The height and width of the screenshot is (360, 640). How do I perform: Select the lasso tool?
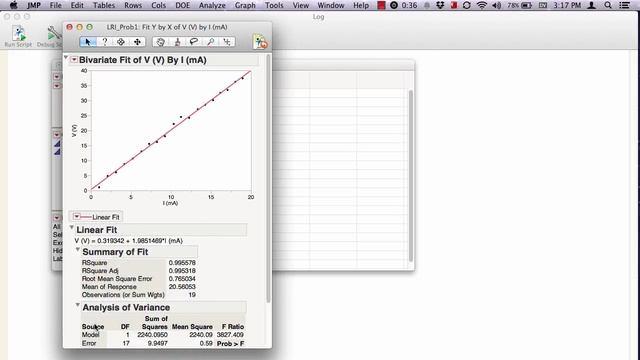point(194,42)
